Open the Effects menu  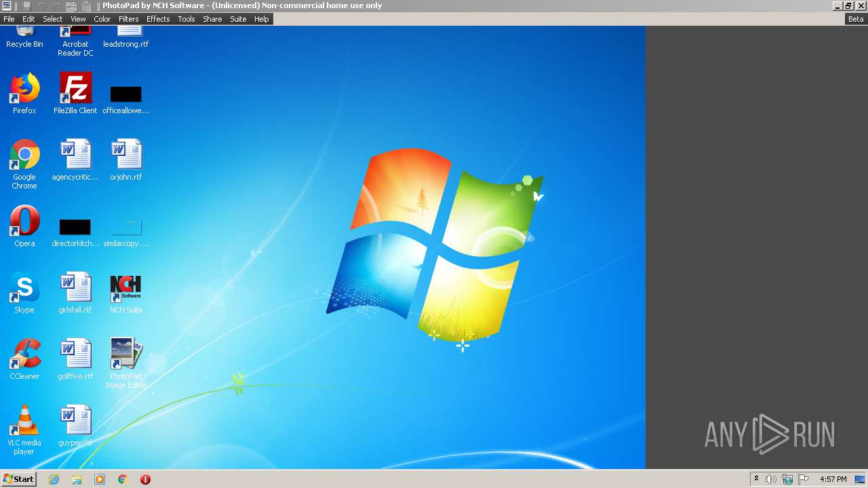(x=158, y=19)
